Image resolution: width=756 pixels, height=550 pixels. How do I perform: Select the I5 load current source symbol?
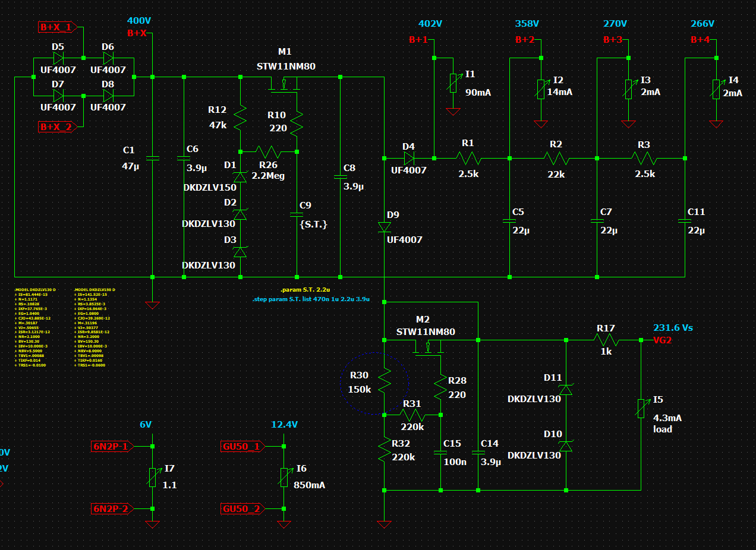click(641, 409)
